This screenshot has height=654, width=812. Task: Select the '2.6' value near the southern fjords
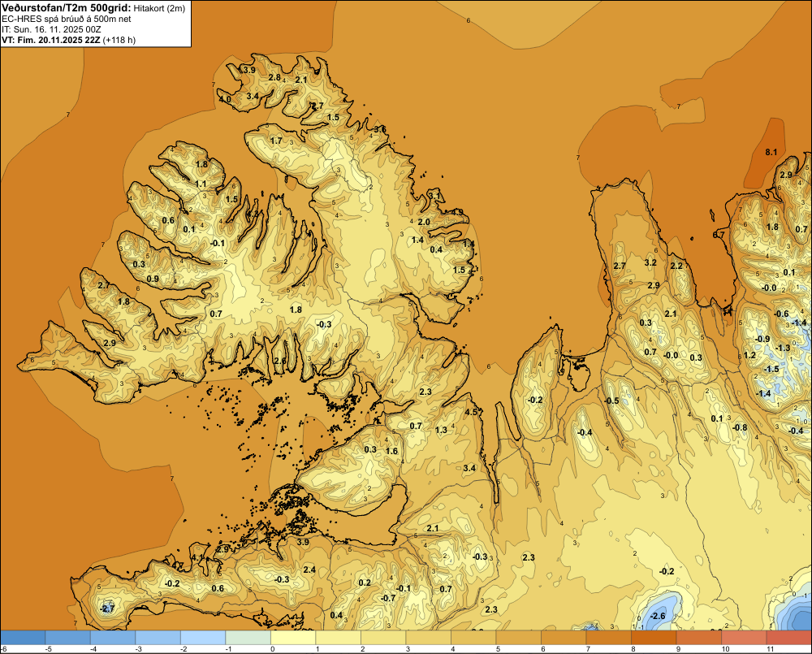point(279,361)
